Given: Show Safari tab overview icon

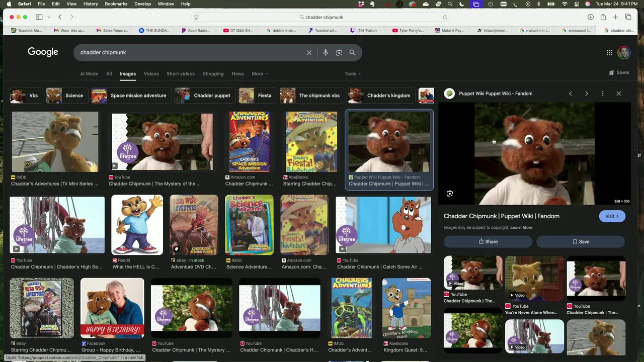Looking at the screenshot, I should click(x=628, y=17).
